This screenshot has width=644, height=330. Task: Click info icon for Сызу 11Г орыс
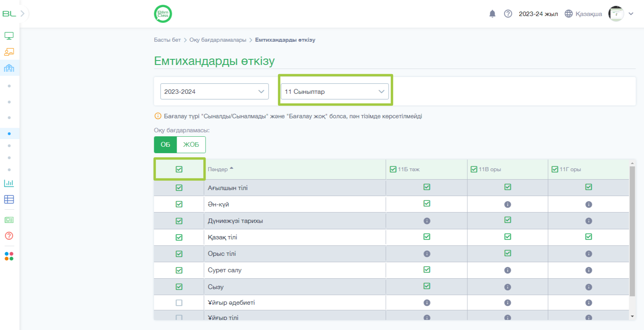click(x=589, y=287)
